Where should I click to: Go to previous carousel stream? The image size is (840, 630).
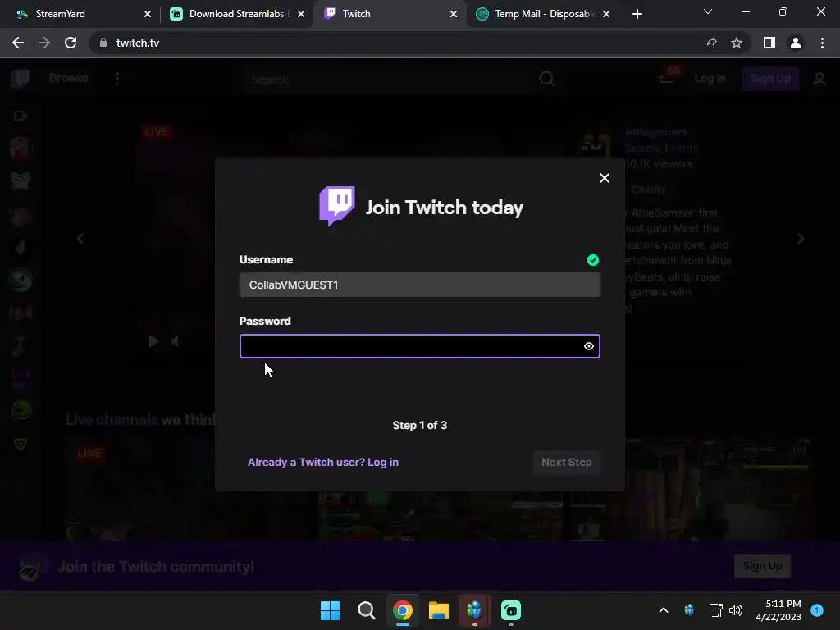tap(81, 239)
